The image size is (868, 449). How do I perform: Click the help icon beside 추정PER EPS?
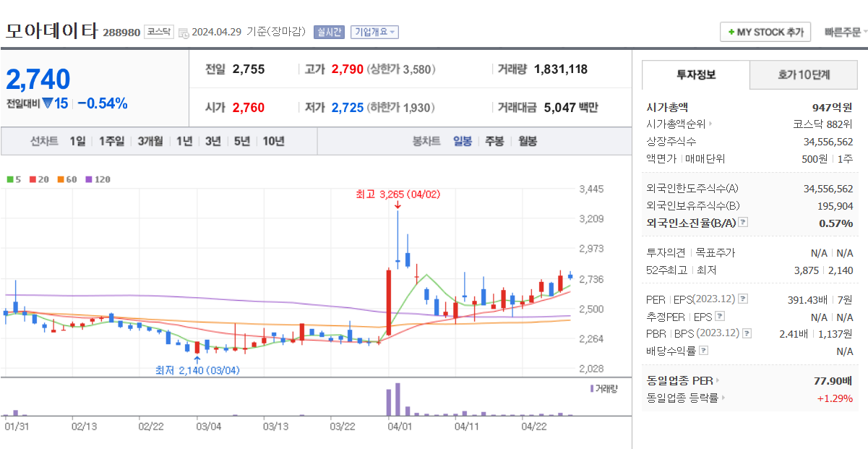point(720,316)
